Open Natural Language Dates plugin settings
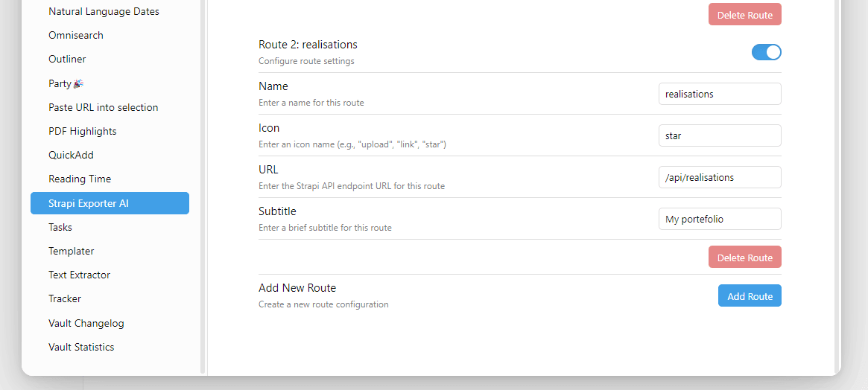The image size is (868, 390). tap(104, 11)
